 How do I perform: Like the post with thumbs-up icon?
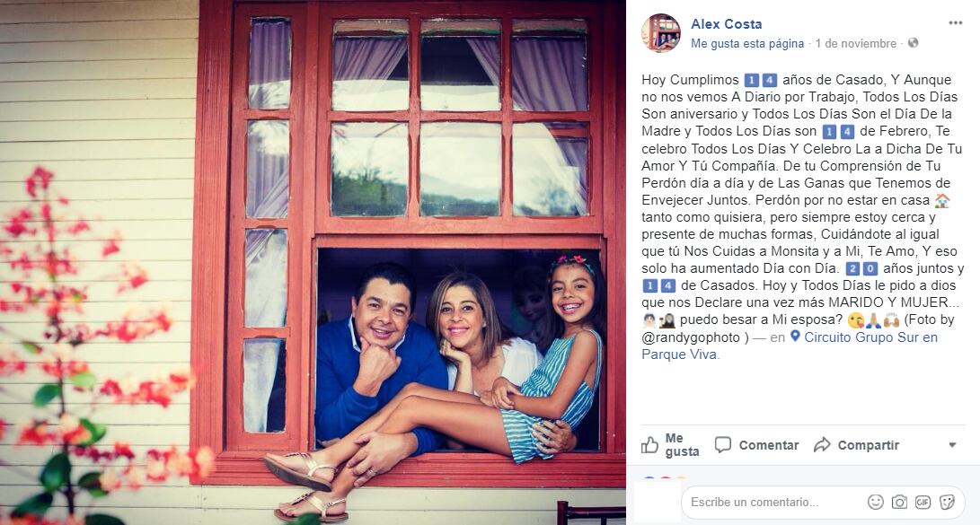[x=671, y=445]
